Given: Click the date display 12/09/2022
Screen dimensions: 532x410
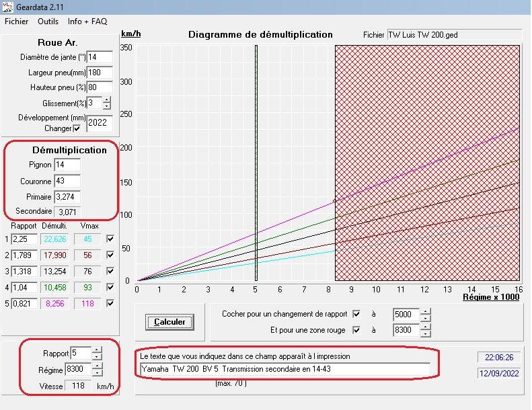Looking at the screenshot, I should coord(499,374).
